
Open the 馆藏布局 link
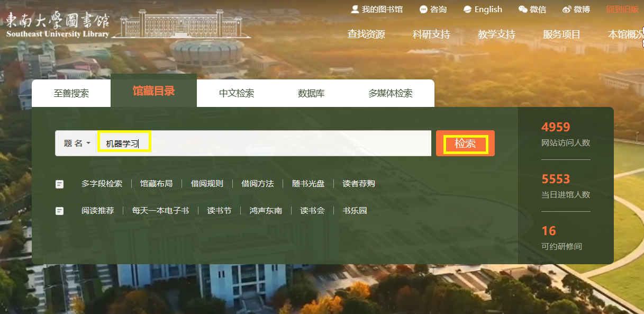156,184
